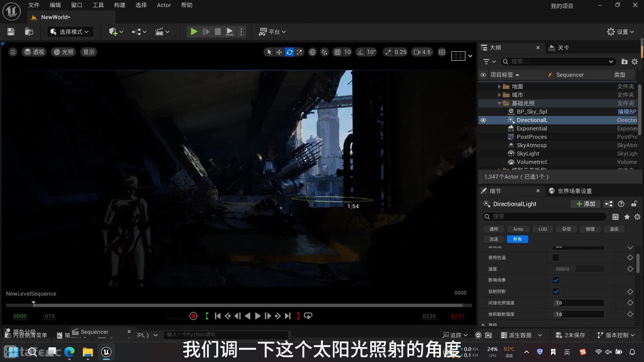Screen dimensions: 644x362
Task: Click the sequencer timeline scrub bar
Action: pyautogui.click(x=239, y=305)
